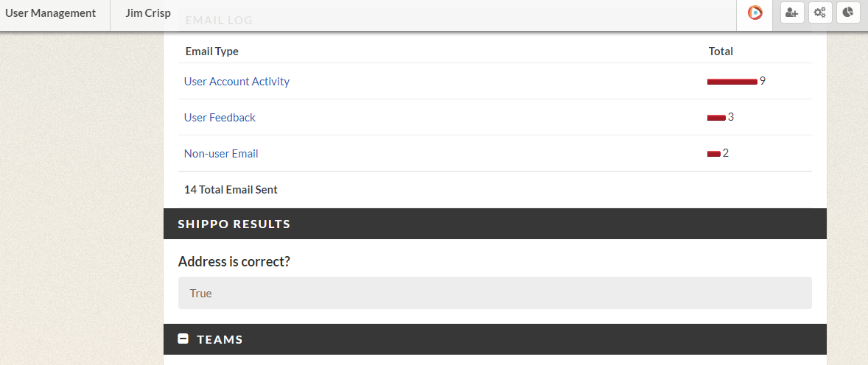
Task: Collapse the Teams section with minus icon
Action: [x=183, y=339]
